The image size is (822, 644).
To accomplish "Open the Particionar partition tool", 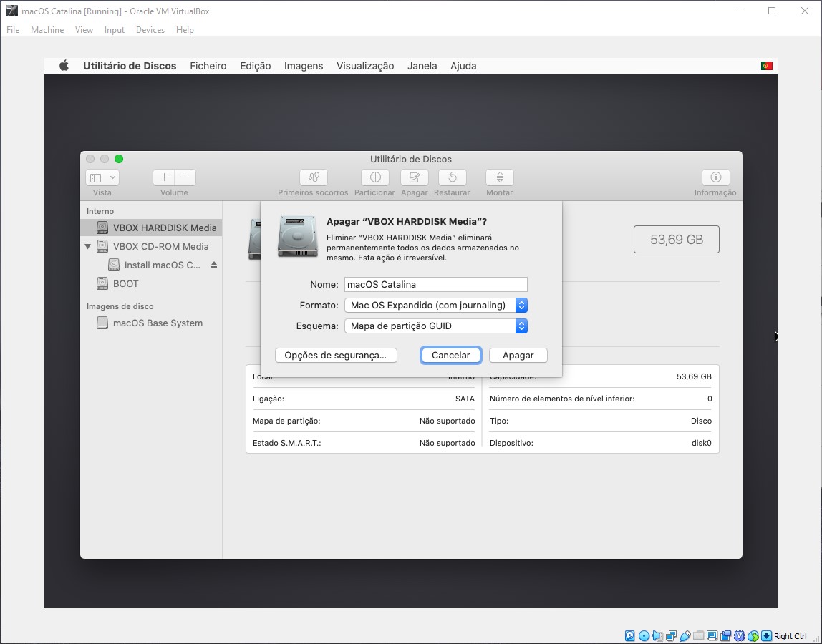I will [374, 177].
